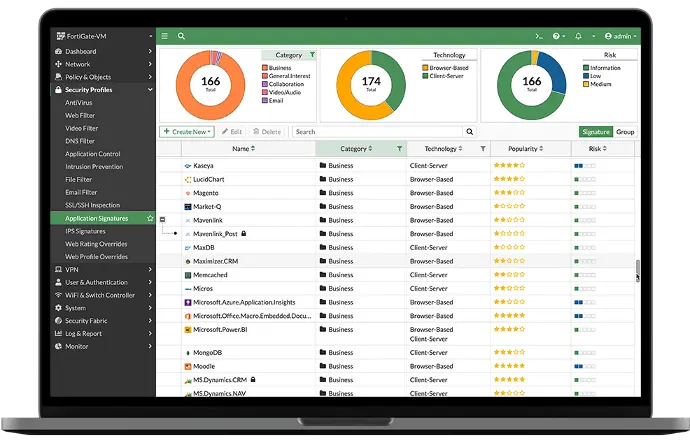Expand the Dashboard menu chevron
Viewport: 690px width, 445px height.
(150, 51)
